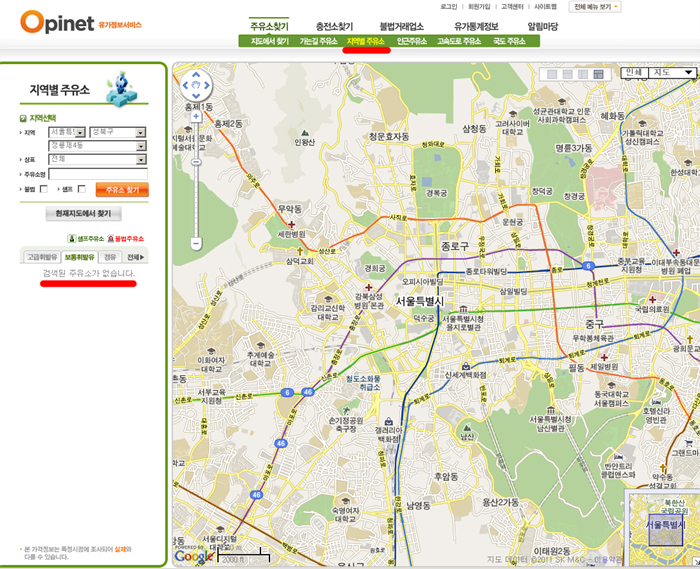This screenshot has height=569, width=700.
Task: Click the 인왕산 mountain marker
Action: coord(305,133)
